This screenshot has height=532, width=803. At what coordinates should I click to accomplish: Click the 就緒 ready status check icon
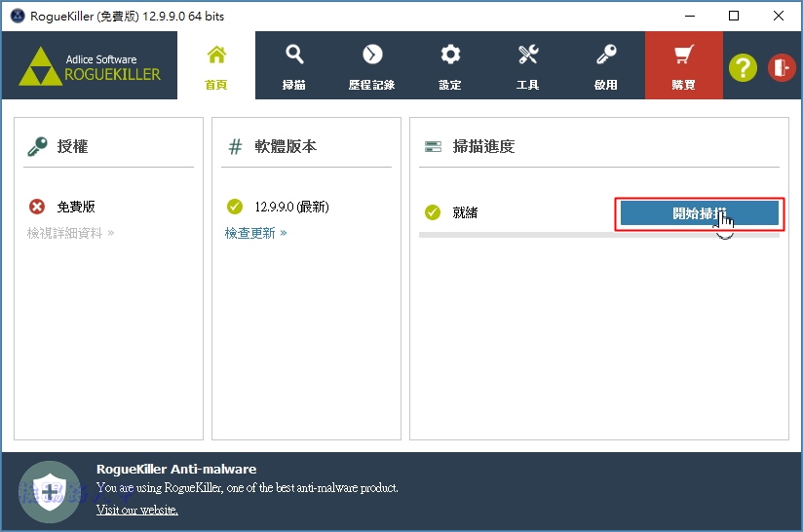[x=433, y=212]
